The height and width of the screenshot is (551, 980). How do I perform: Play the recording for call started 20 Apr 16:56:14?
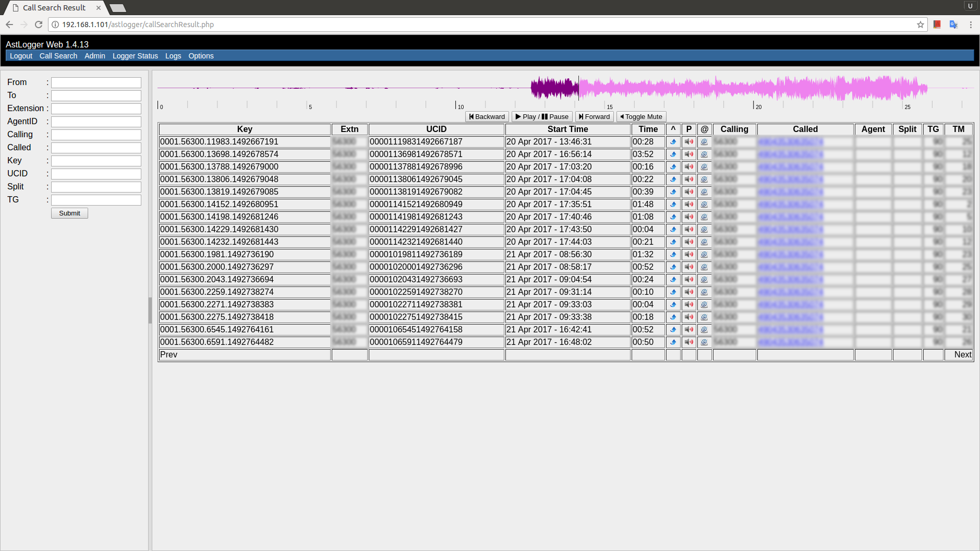[689, 154]
